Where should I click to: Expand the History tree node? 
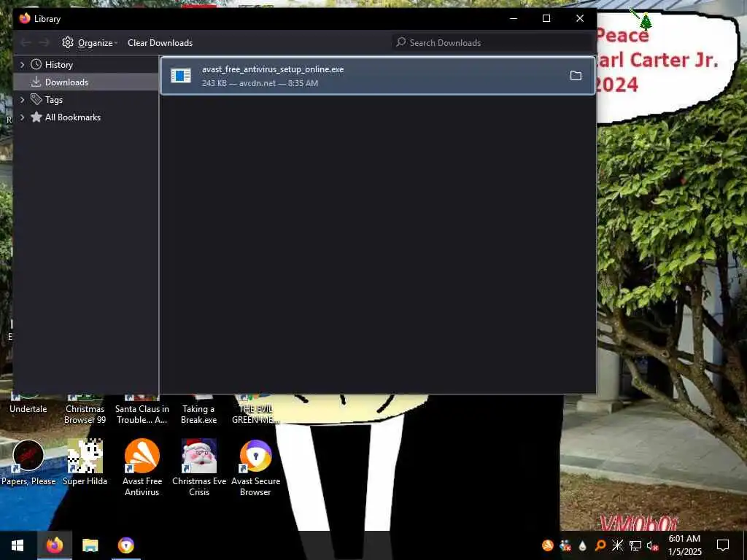(x=22, y=65)
